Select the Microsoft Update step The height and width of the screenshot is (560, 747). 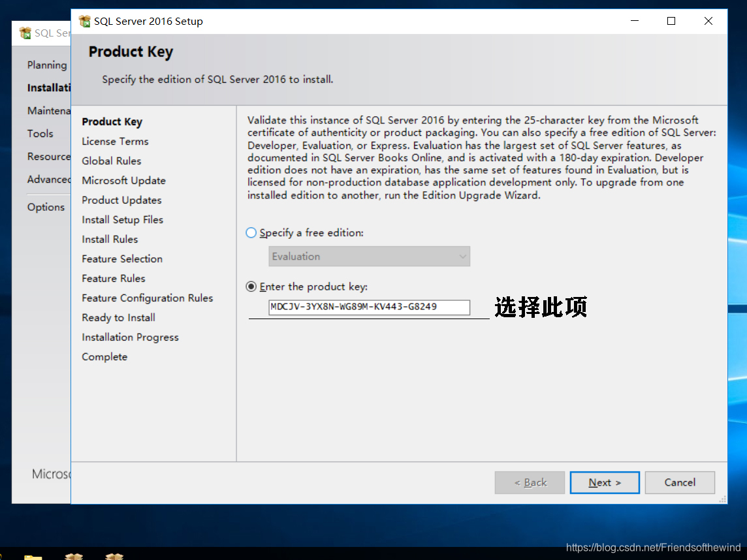tap(124, 181)
